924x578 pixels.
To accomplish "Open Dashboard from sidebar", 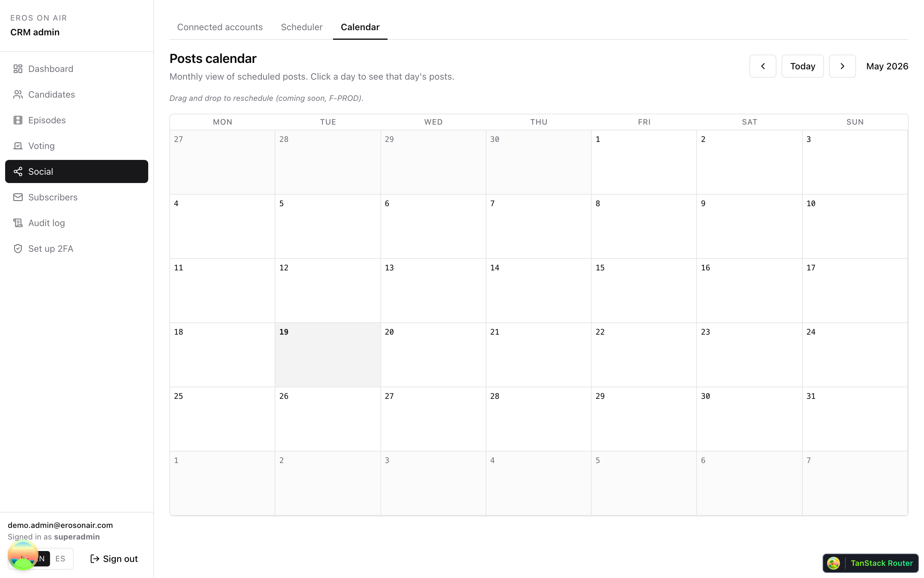I will pos(76,69).
